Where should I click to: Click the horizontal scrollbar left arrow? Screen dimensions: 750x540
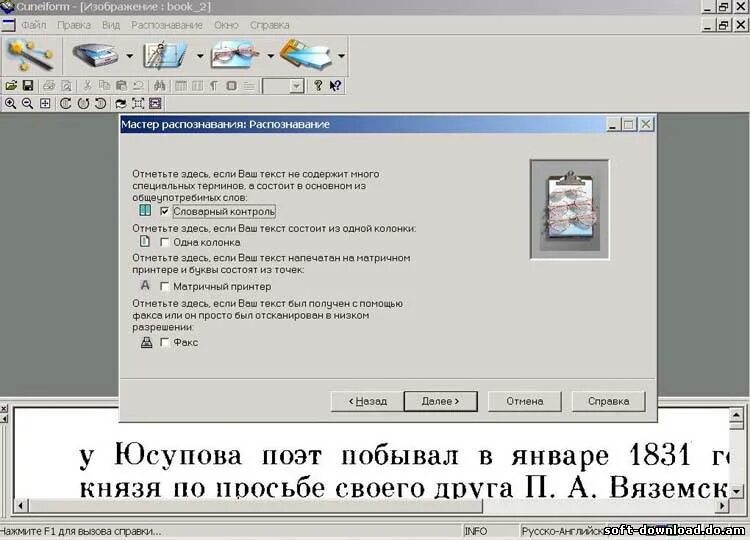20,505
